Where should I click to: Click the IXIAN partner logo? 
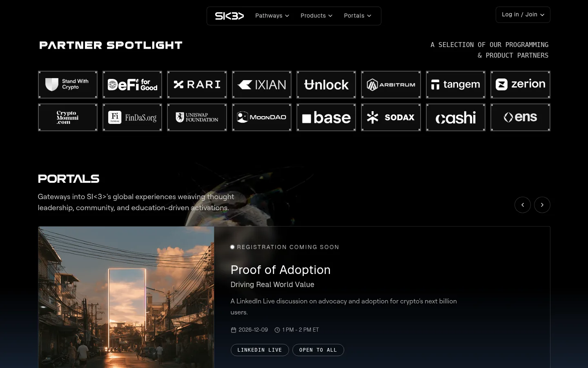pos(262,85)
